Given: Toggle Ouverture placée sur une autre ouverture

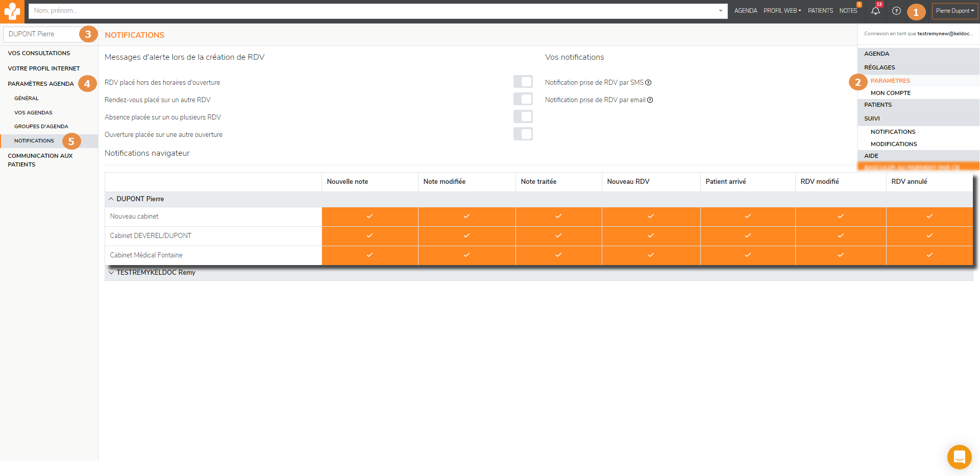Looking at the screenshot, I should pos(523,134).
